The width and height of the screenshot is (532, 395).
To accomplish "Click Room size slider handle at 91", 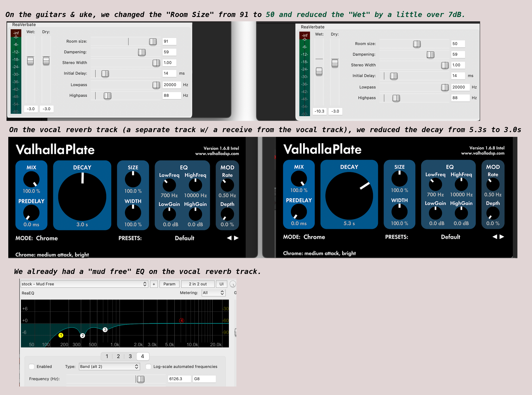I will (x=153, y=42).
